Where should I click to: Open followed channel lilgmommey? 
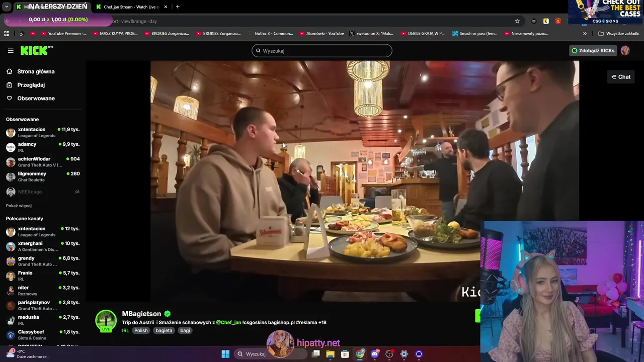pos(42,176)
